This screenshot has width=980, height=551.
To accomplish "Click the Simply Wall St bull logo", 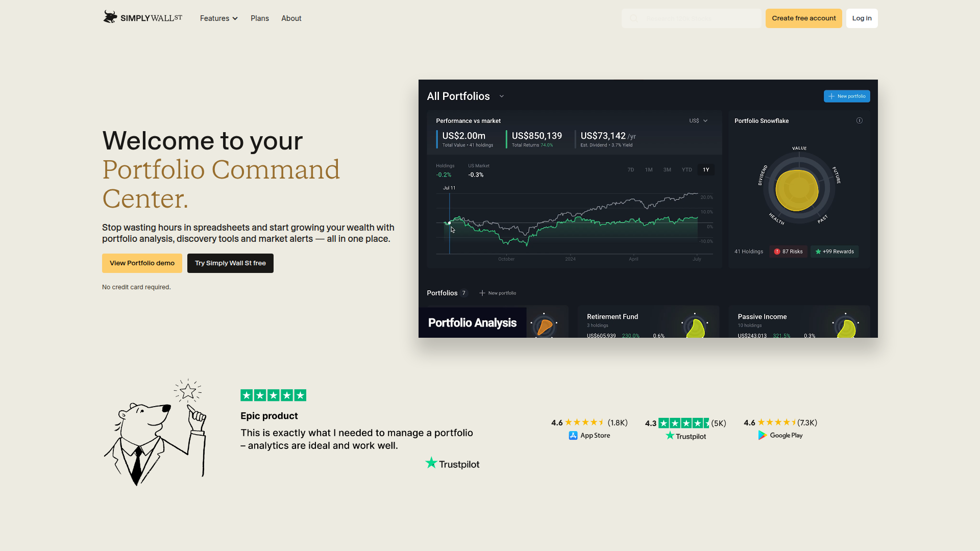I will click(142, 18).
